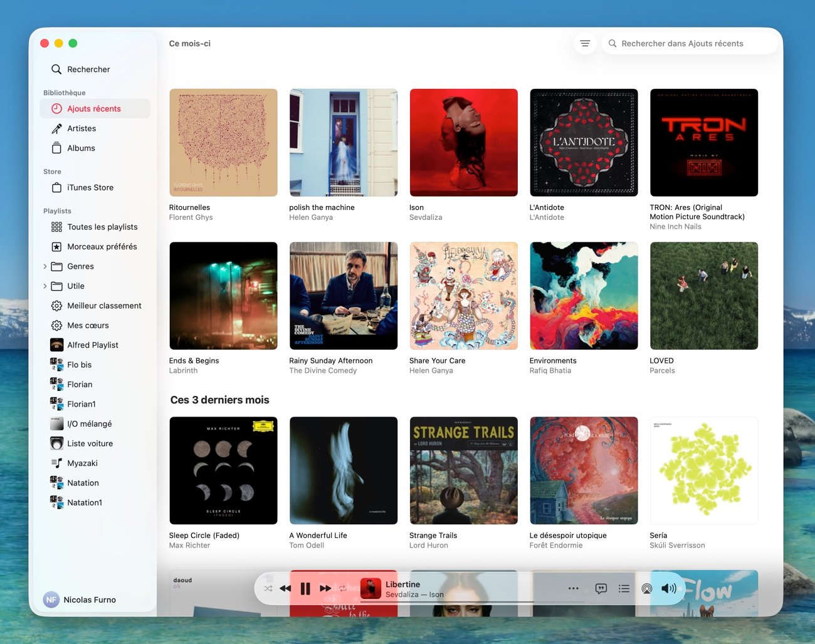815x644 pixels.
Task: Click the search field for Ajouts récents
Action: pos(690,44)
